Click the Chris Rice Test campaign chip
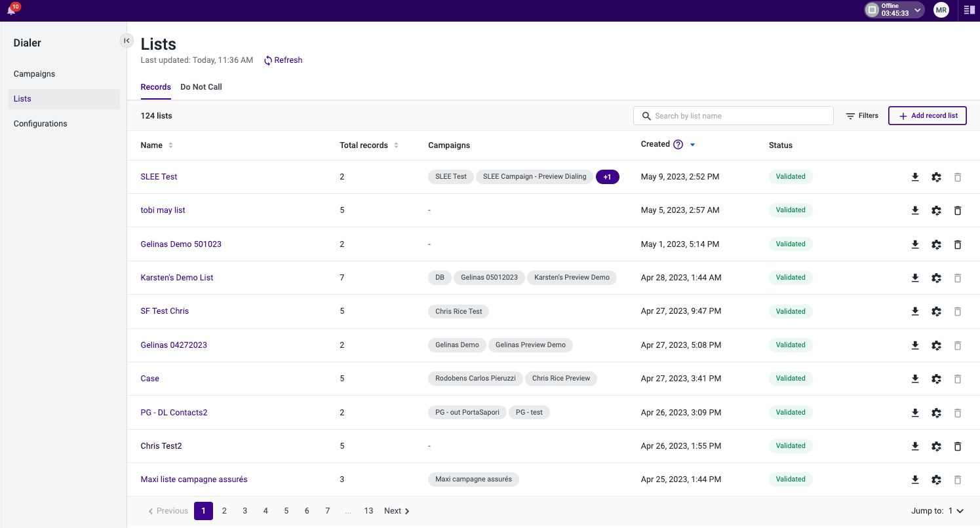980x528 pixels. [458, 311]
